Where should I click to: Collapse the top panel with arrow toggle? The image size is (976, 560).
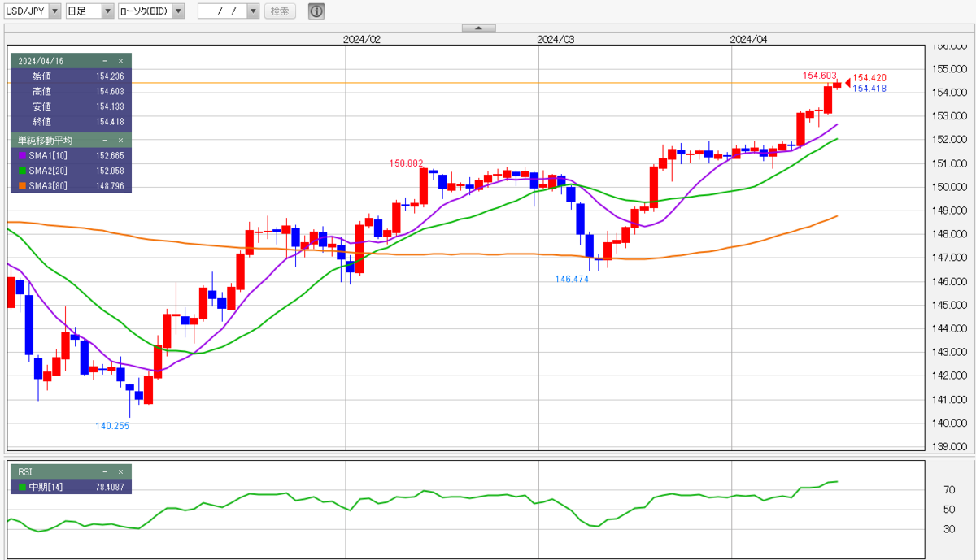click(x=478, y=28)
